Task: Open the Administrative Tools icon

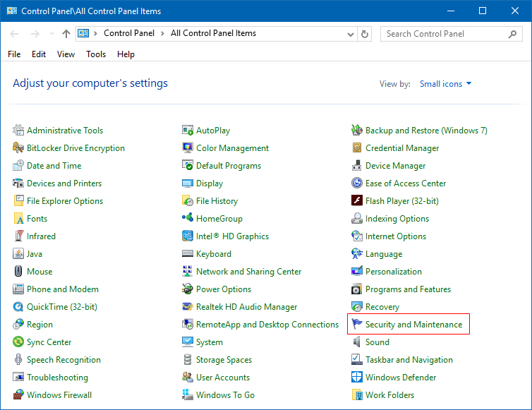Action: coord(18,130)
